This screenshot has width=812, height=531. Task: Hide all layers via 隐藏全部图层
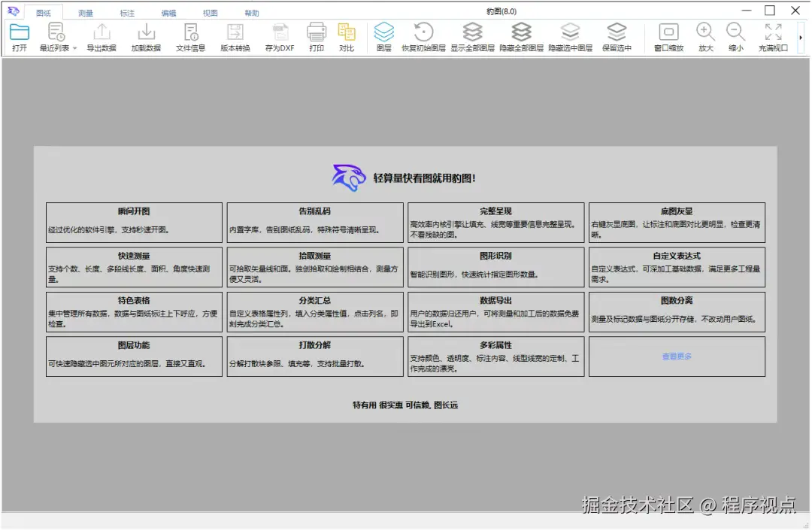pos(521,35)
